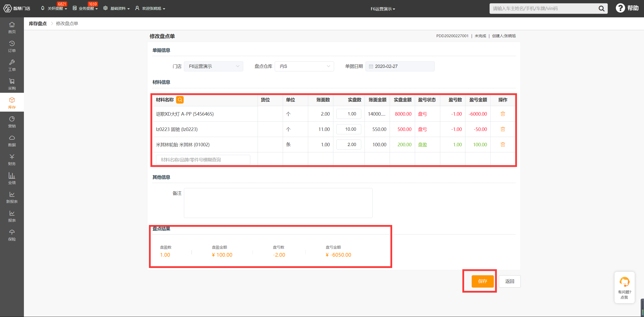
Task: Edit 实盘数 field for 米其林轮胎
Action: pos(349,145)
